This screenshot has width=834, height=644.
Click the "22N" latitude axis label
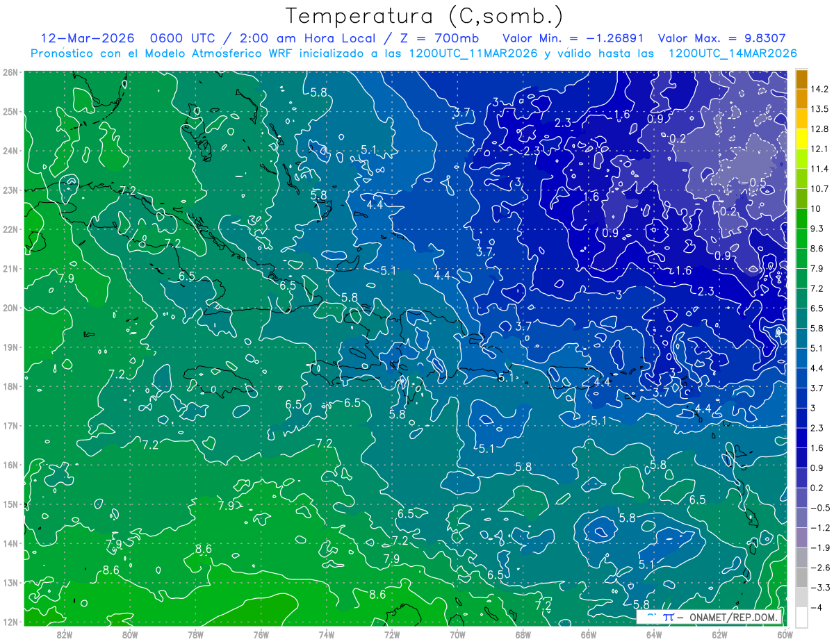[10, 229]
